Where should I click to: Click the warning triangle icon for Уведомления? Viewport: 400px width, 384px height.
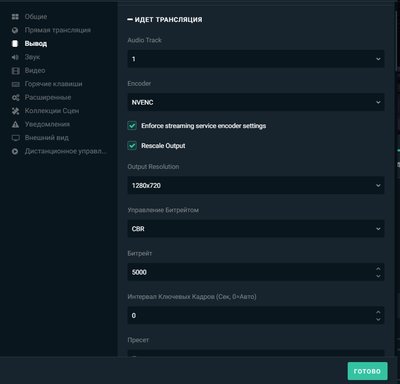(15, 124)
